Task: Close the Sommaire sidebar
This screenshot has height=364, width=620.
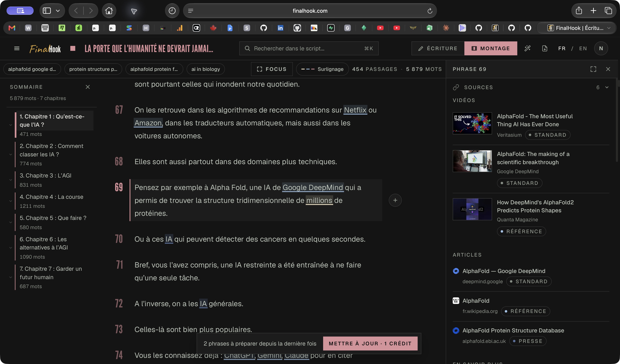Action: (88, 87)
